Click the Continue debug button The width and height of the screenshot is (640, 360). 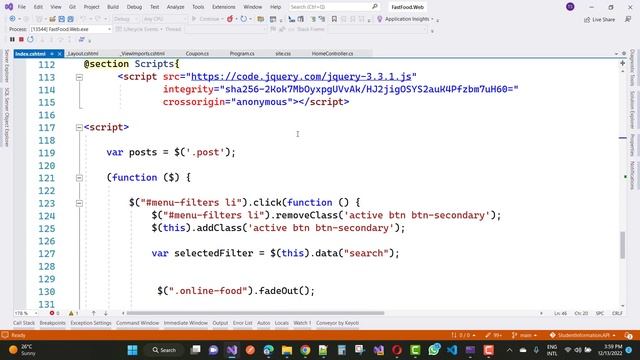[206, 19]
